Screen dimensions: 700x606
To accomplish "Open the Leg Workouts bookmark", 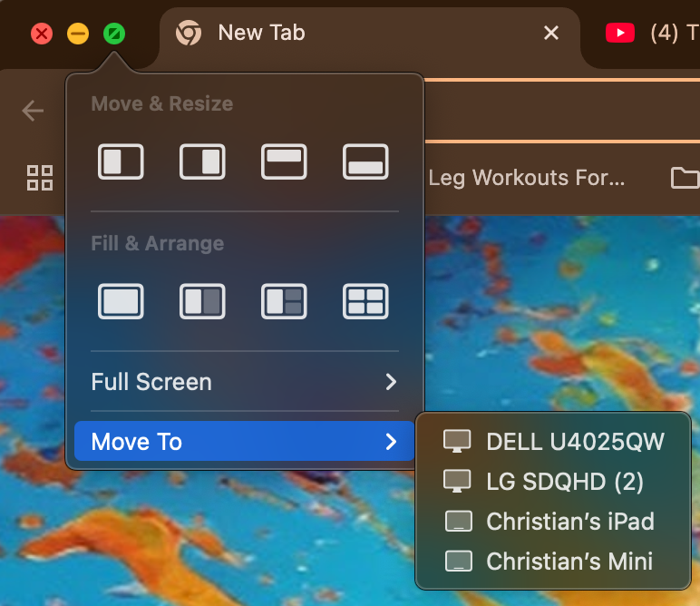I will tap(526, 177).
